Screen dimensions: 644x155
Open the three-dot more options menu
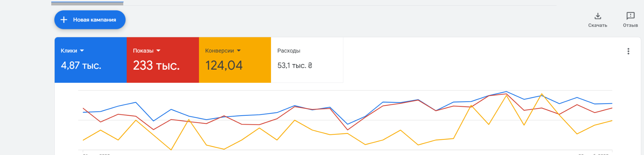[x=628, y=51]
